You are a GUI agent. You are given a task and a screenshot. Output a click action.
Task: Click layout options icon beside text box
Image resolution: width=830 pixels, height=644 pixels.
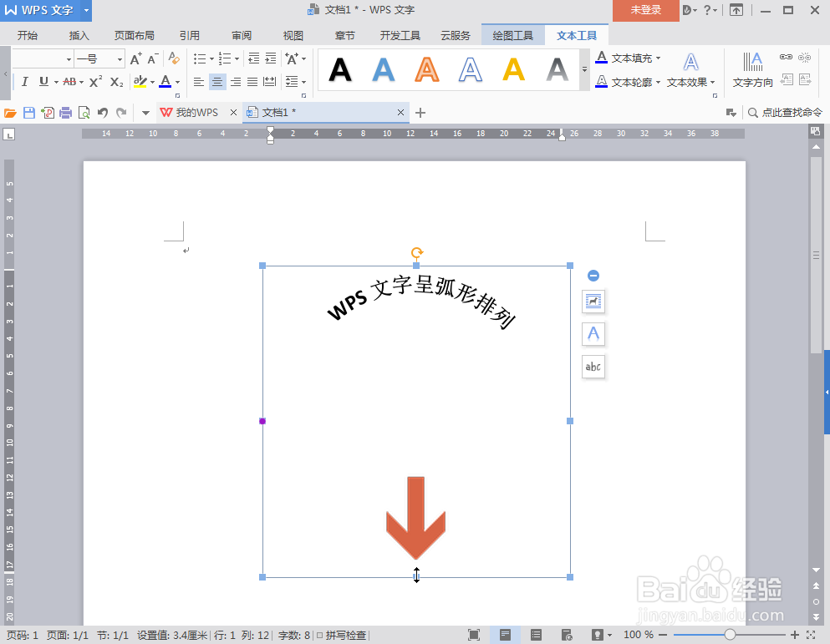point(593,302)
